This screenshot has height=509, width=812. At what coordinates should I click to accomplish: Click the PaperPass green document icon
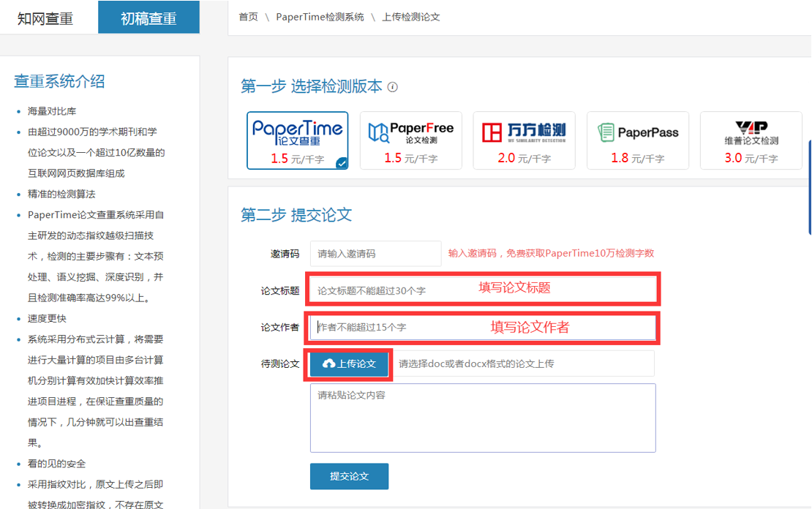606,132
